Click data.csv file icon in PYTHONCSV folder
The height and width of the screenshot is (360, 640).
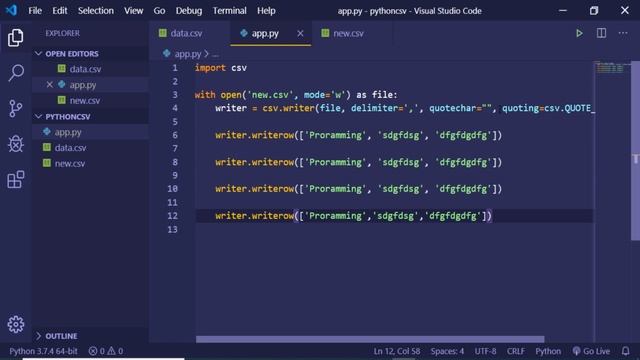[x=47, y=147]
